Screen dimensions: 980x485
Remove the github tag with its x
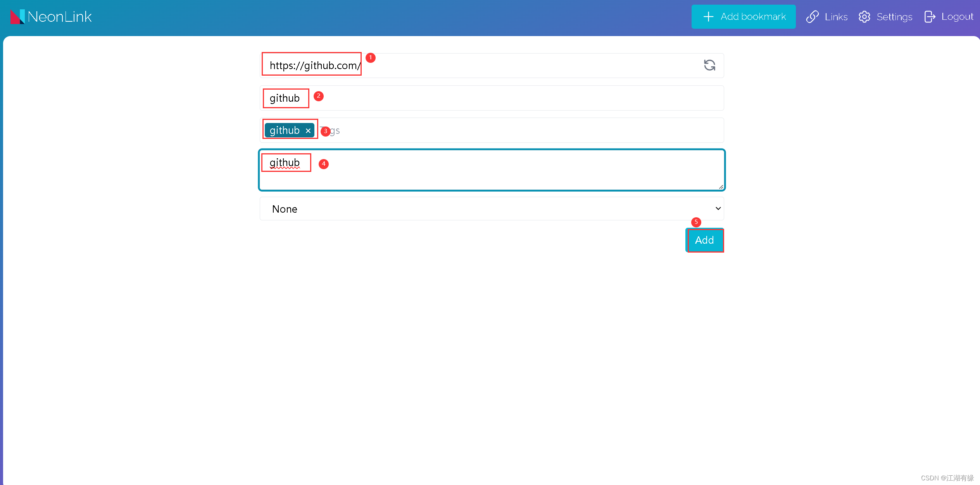[x=308, y=131]
